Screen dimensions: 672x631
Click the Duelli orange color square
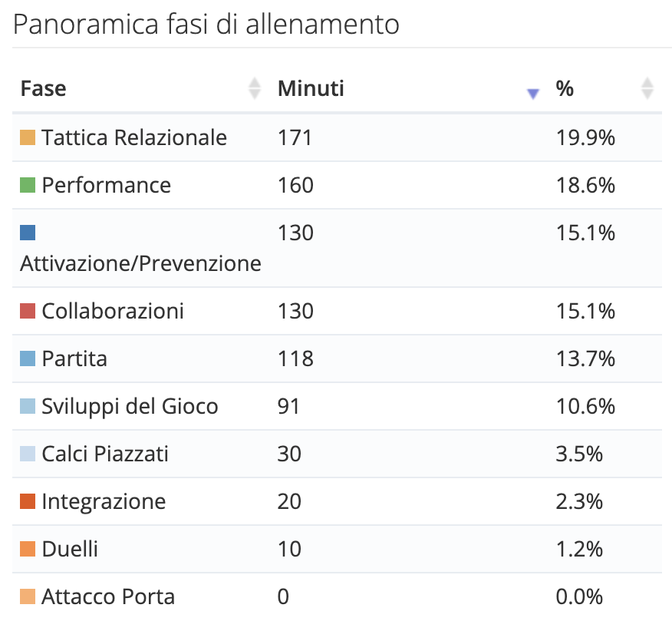tap(28, 550)
